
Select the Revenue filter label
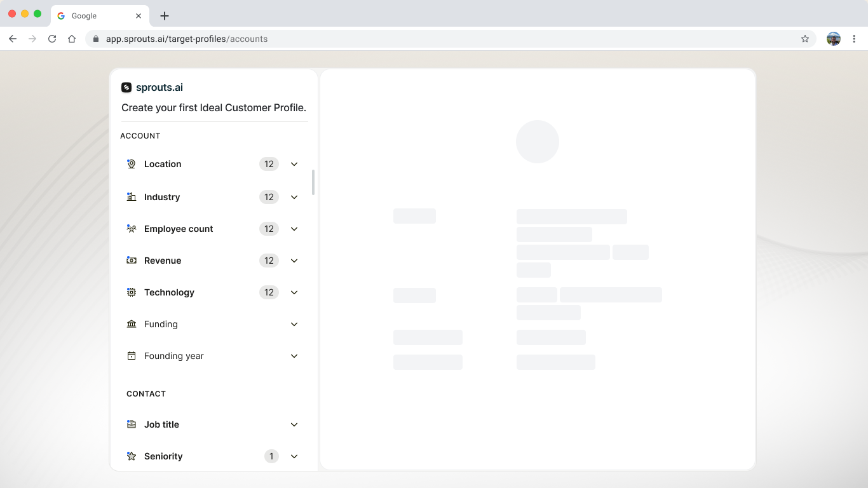point(163,261)
